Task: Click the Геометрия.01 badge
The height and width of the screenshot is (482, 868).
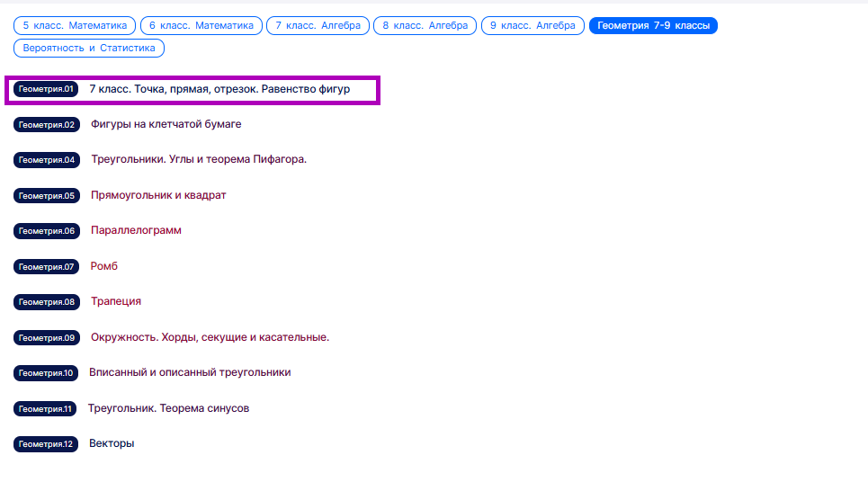Action: [46, 89]
